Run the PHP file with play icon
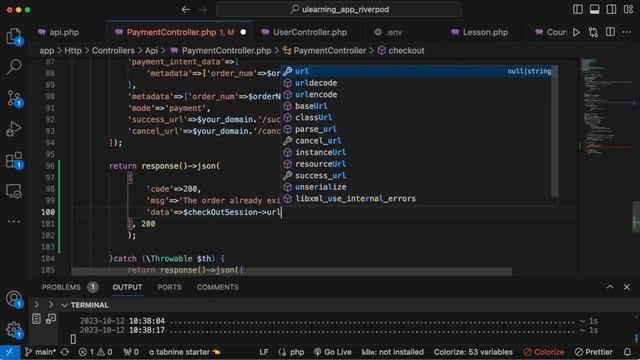This screenshot has height=360, width=640. (576, 32)
